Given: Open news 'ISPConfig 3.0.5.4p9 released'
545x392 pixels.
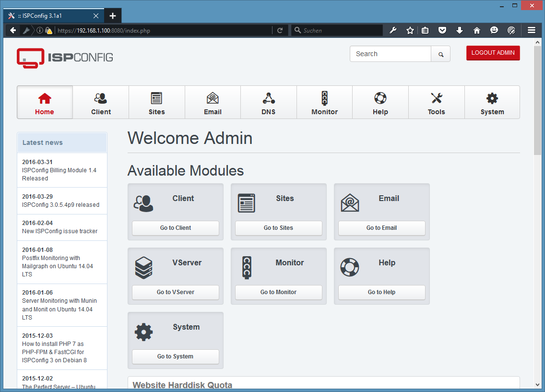Looking at the screenshot, I should pyautogui.click(x=60, y=205).
